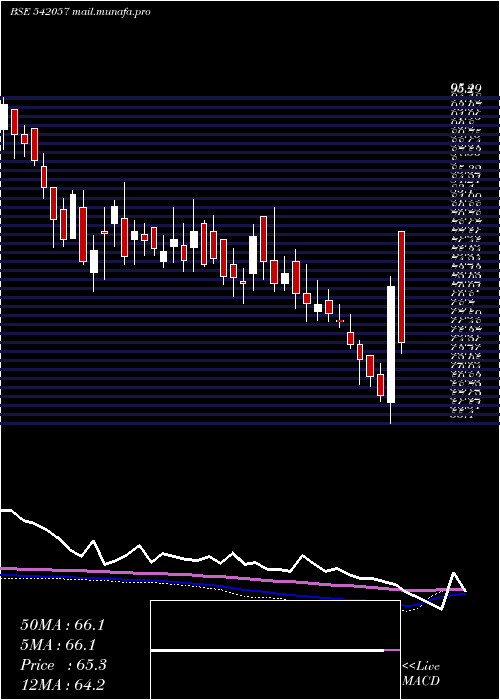
Task: Click the 'BSE 542057 mail.munafa.pro' header text
Action: click(x=80, y=12)
